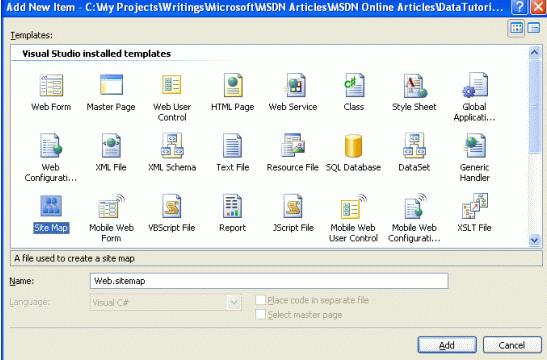This screenshot has width=547, height=360.
Task: Click the templates list scroll down arrow
Action: click(x=534, y=240)
